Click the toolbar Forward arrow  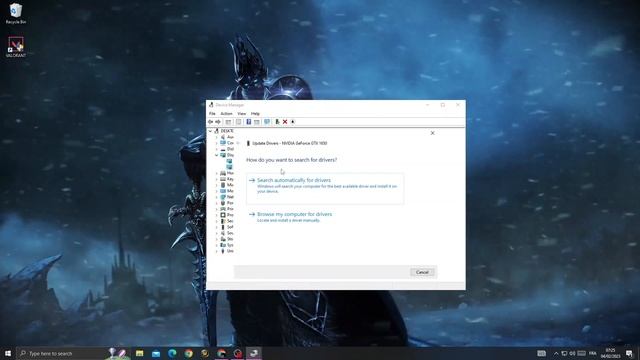point(218,122)
